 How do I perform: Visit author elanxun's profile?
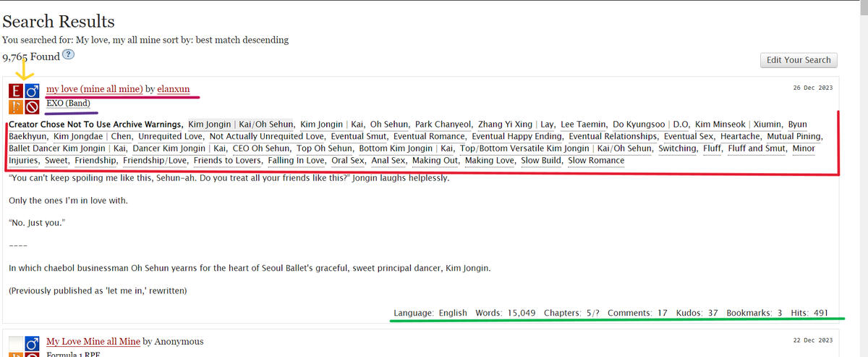[x=174, y=89]
